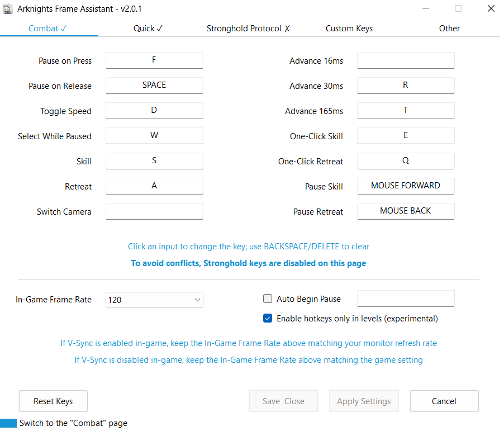Screen dimensions: 504x431
Task: Click the Save Close button
Action: tap(283, 401)
